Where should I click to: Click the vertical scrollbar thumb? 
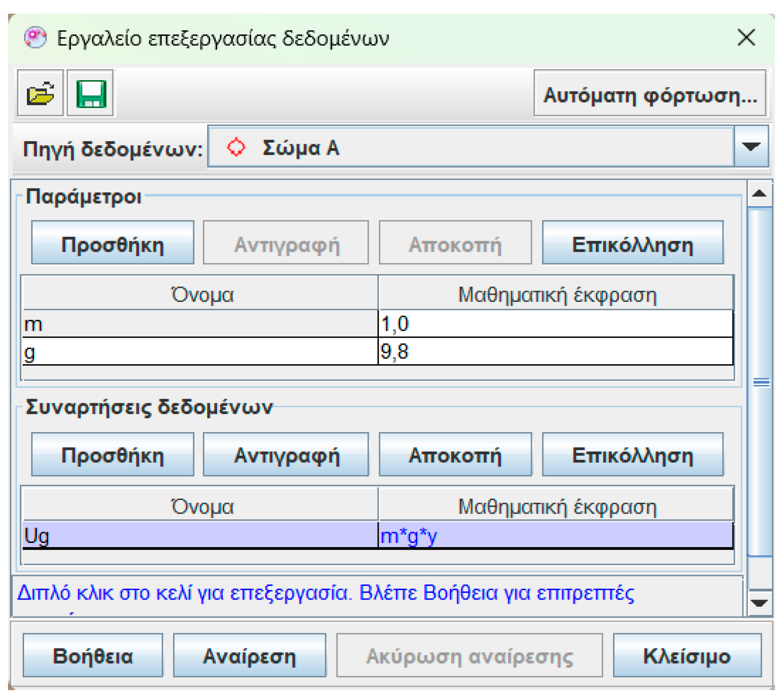click(x=760, y=382)
